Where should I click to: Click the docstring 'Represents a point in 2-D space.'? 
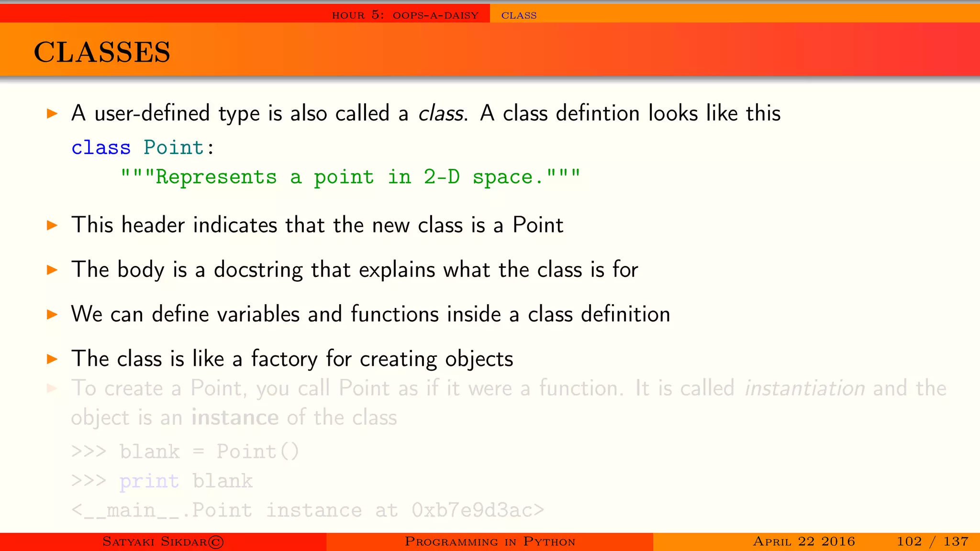pos(350,177)
